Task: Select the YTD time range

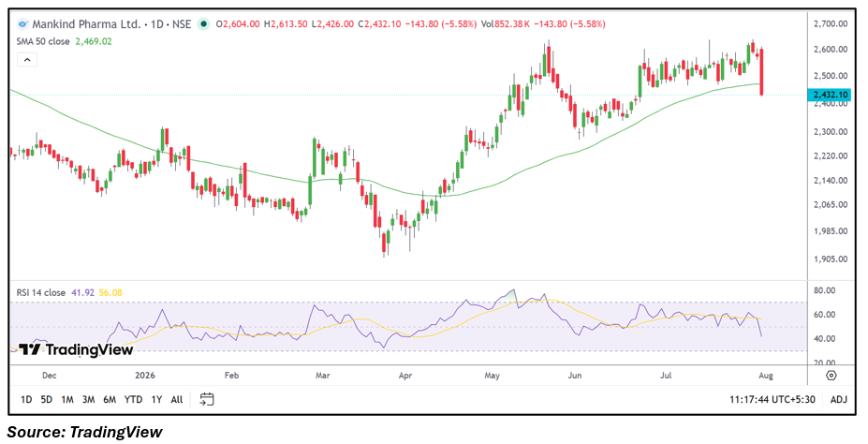Action: 133,399
